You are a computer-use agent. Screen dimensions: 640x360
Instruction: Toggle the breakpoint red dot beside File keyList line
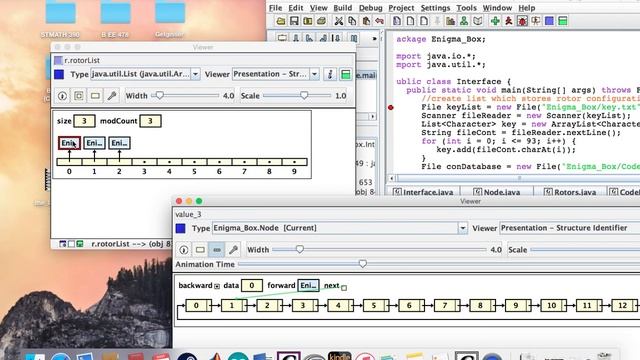(x=391, y=107)
